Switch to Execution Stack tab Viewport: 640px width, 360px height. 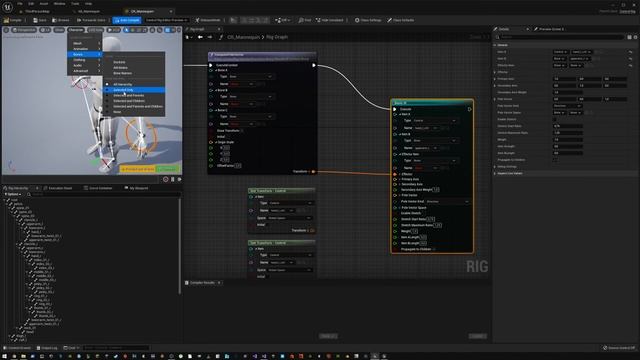(58, 188)
